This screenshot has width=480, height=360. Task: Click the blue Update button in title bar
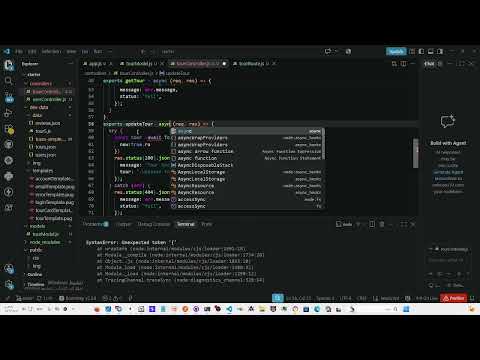pos(396,51)
